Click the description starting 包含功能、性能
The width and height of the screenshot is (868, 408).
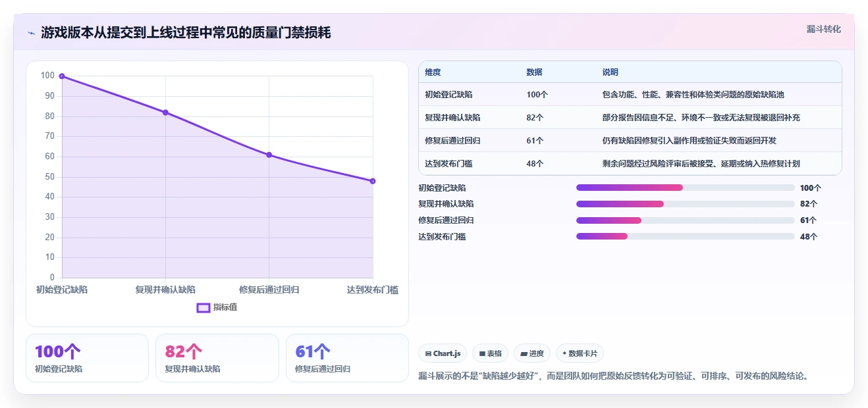pos(693,95)
